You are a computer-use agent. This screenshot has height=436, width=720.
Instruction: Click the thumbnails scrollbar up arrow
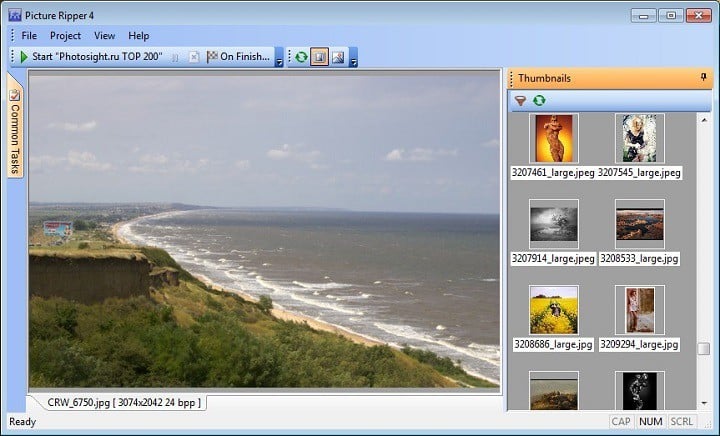pos(704,120)
